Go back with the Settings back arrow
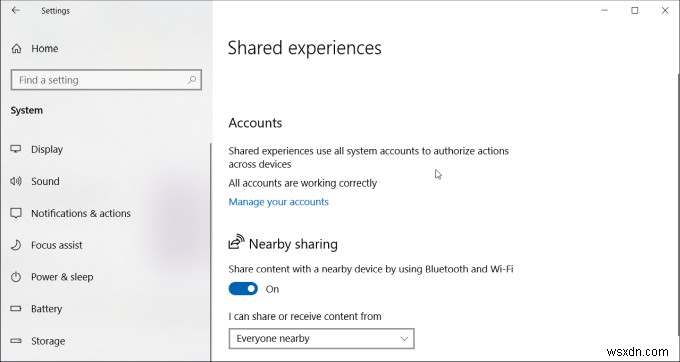Image resolution: width=680 pixels, height=362 pixels. point(16,10)
